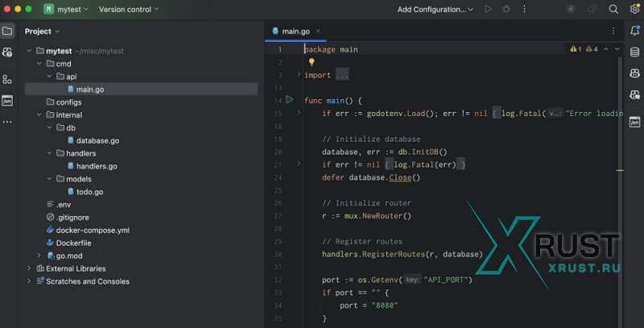Click the Run play button in toolbar
Screen dimensions: 644x328
488,9
